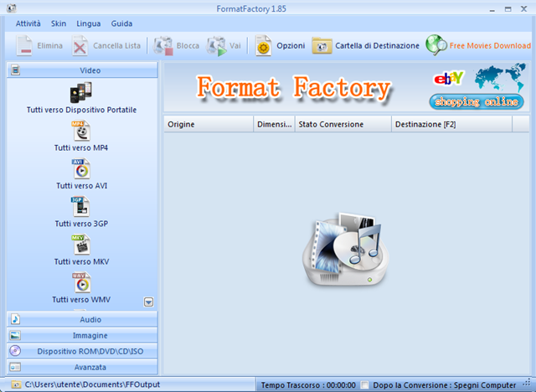Minimize the FormatFactory window
Viewport: 536px width, 392px height.
coord(492,9)
